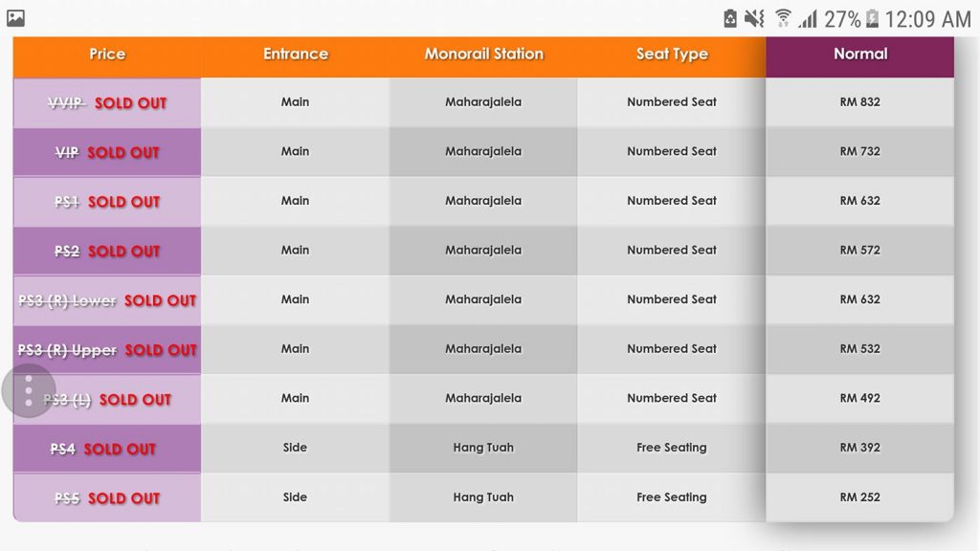Click Hang Tuah station in PS4 row

[483, 448]
